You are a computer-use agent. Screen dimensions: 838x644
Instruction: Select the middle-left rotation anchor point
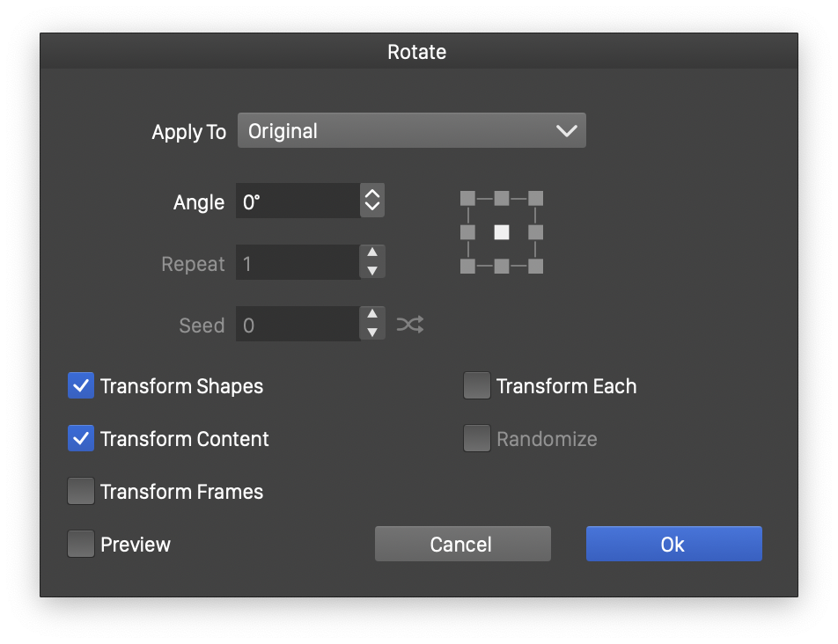click(467, 232)
